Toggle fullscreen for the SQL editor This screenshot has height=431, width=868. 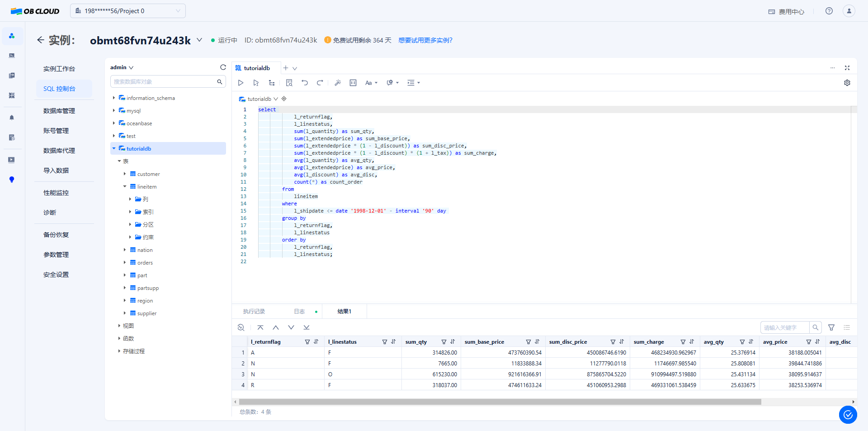click(847, 68)
